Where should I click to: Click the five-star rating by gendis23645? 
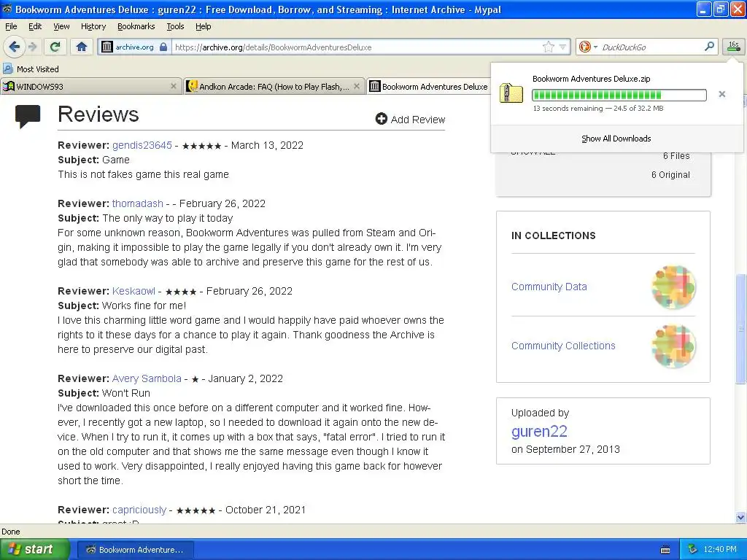pos(201,146)
